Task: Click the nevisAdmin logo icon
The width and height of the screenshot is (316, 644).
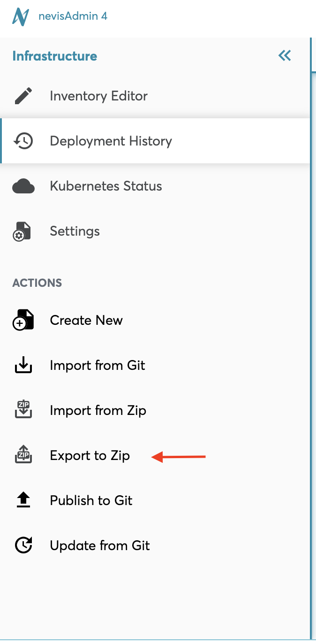Action: coord(21,16)
